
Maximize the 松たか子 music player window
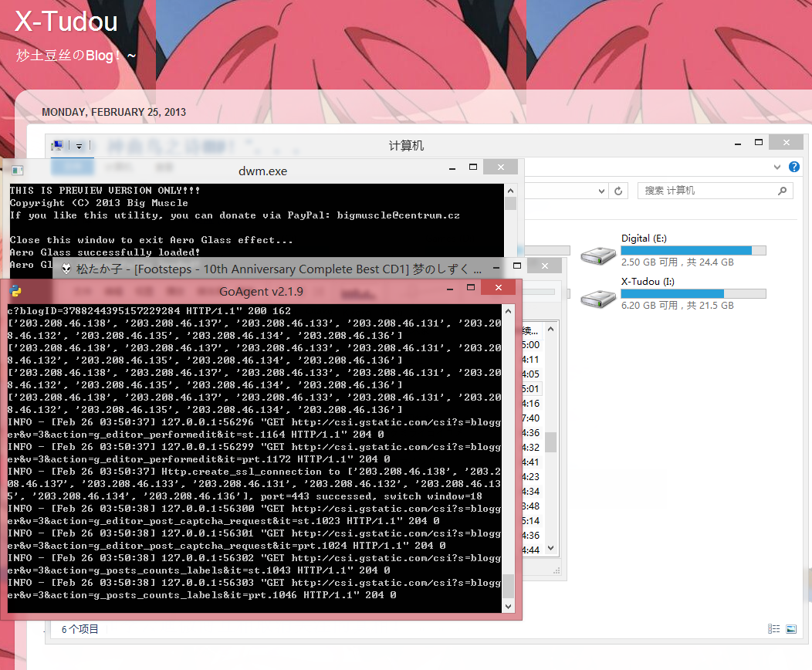[x=517, y=266]
